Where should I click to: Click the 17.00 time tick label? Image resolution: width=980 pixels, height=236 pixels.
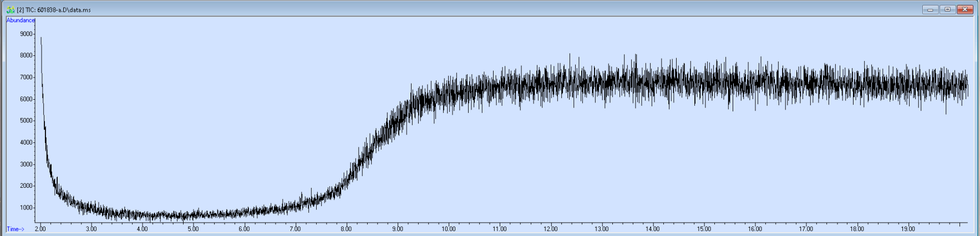(806, 229)
